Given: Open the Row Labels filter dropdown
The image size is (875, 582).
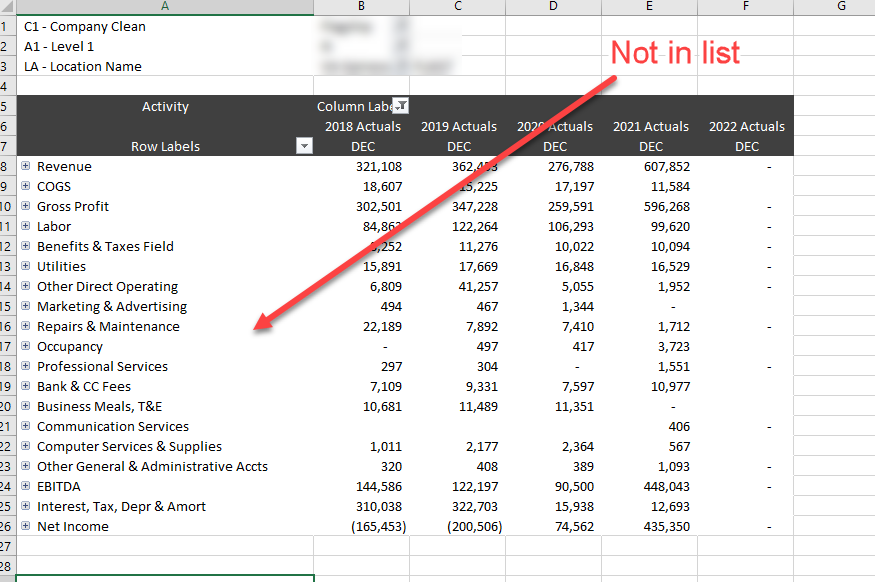Looking at the screenshot, I should tap(304, 145).
